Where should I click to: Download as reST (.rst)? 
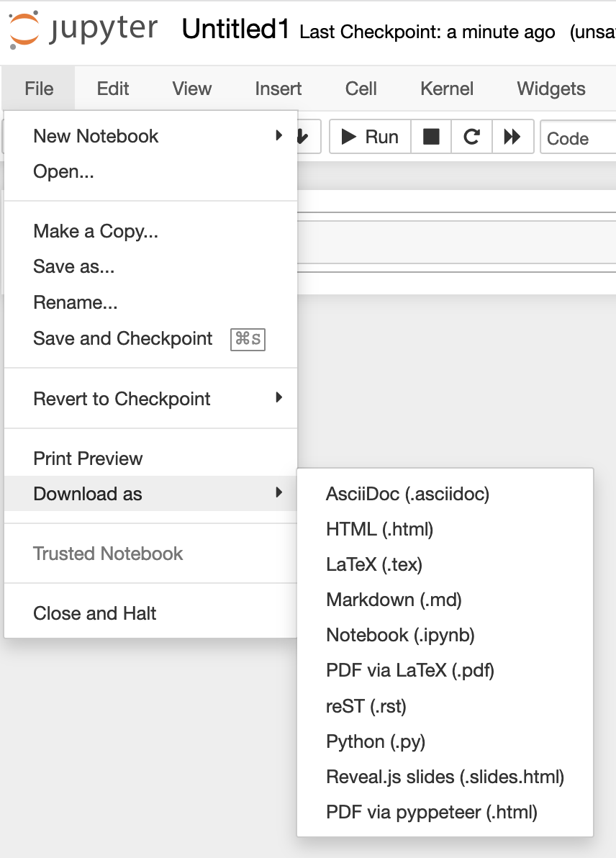click(x=445, y=706)
